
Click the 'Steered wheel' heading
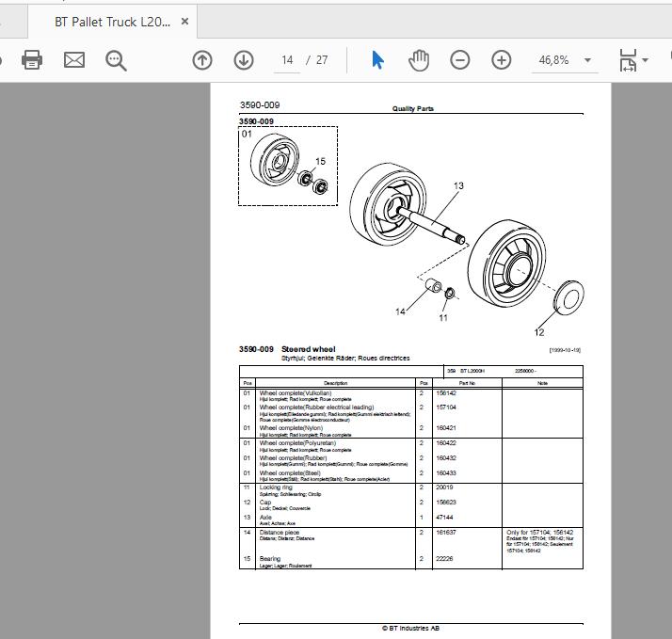[x=308, y=349]
